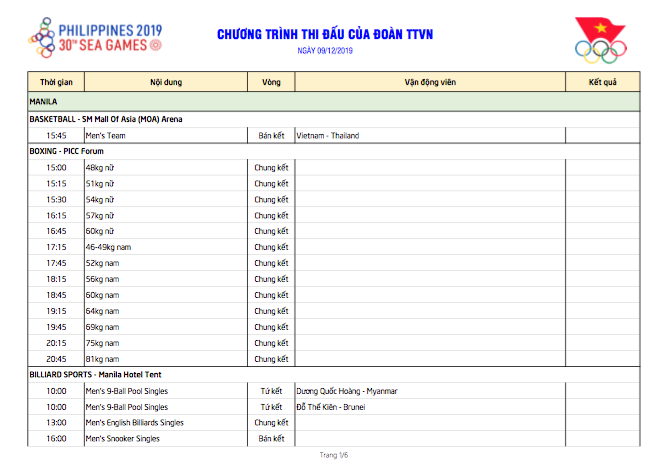Click the 16:00 snooker time cell
The height and width of the screenshot is (469, 665).
pos(56,439)
